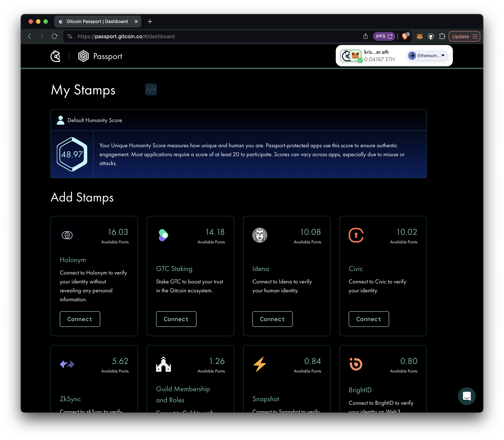Open MetaMask fox extension in toolbar
Viewport: 504px width, 440px height.
420,36
